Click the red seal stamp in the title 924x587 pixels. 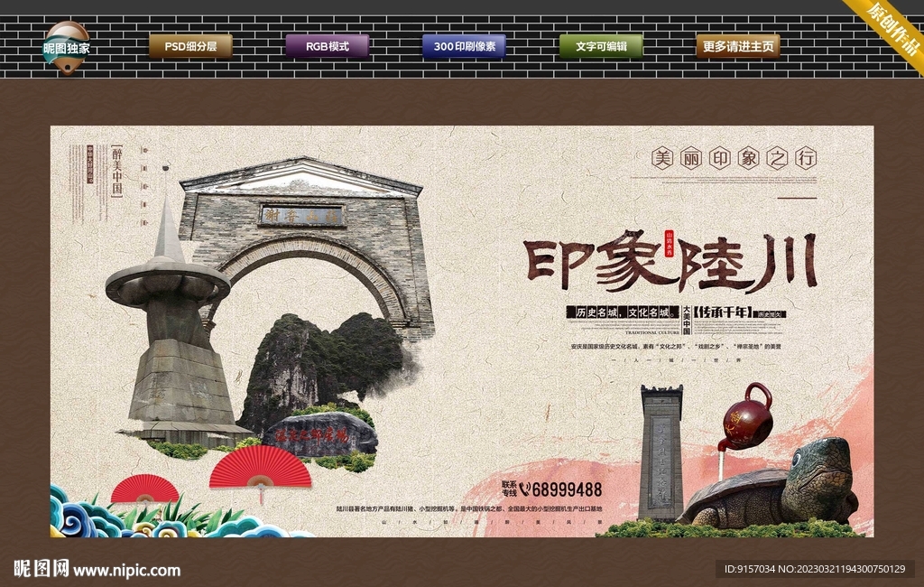click(669, 244)
